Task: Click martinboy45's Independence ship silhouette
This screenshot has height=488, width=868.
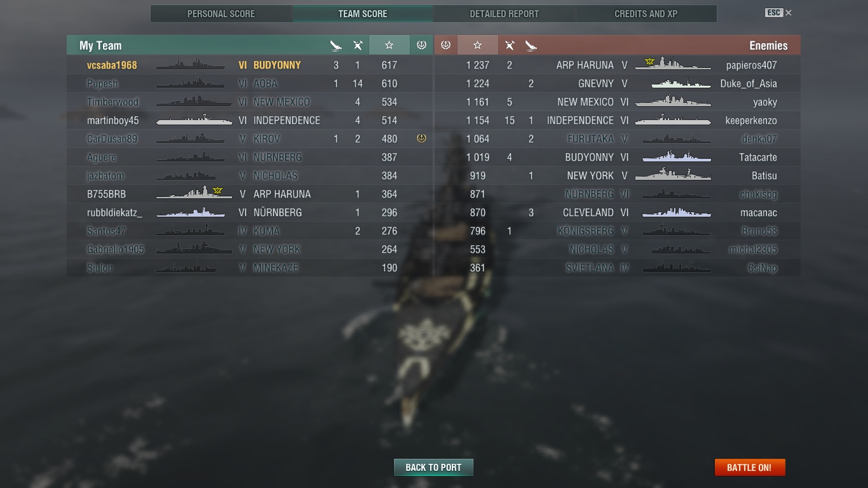Action: (x=194, y=119)
